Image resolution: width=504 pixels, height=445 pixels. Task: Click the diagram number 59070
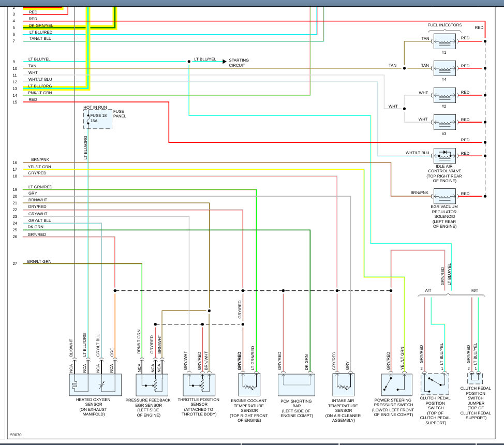click(x=18, y=435)
